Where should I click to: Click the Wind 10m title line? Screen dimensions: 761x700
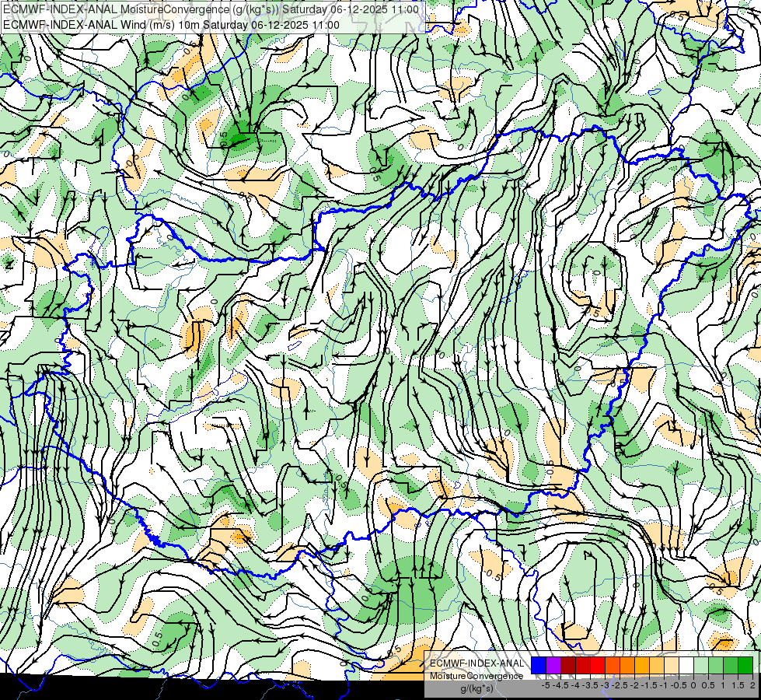[171, 25]
